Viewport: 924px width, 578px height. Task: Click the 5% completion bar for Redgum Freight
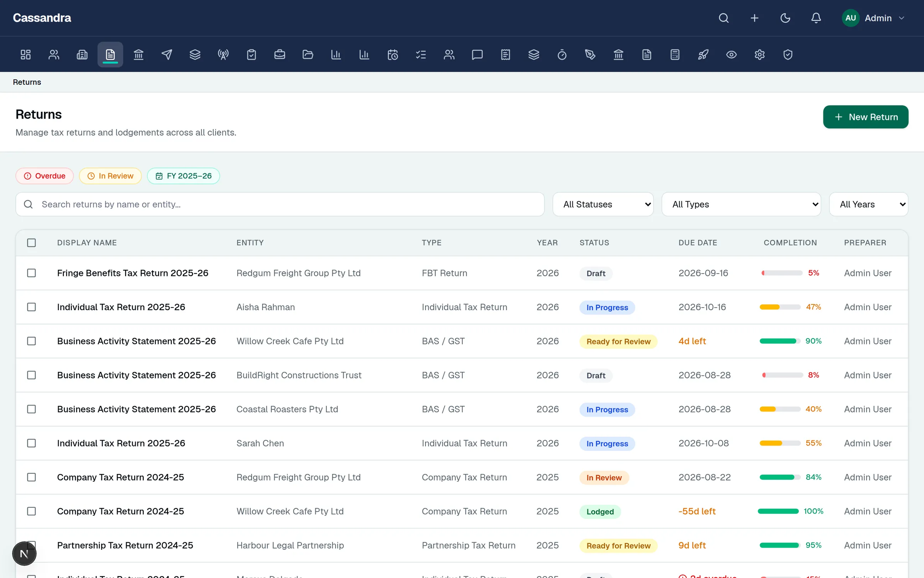coord(782,273)
